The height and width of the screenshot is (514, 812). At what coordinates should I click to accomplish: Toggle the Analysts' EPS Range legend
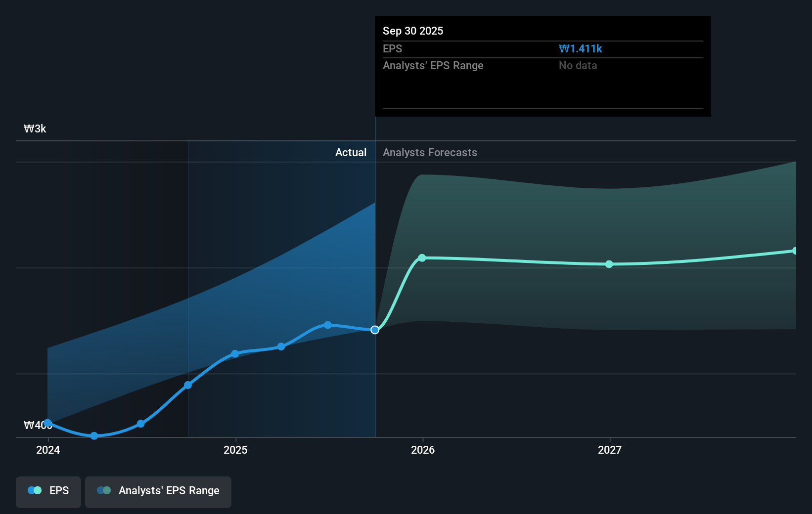pos(158,492)
